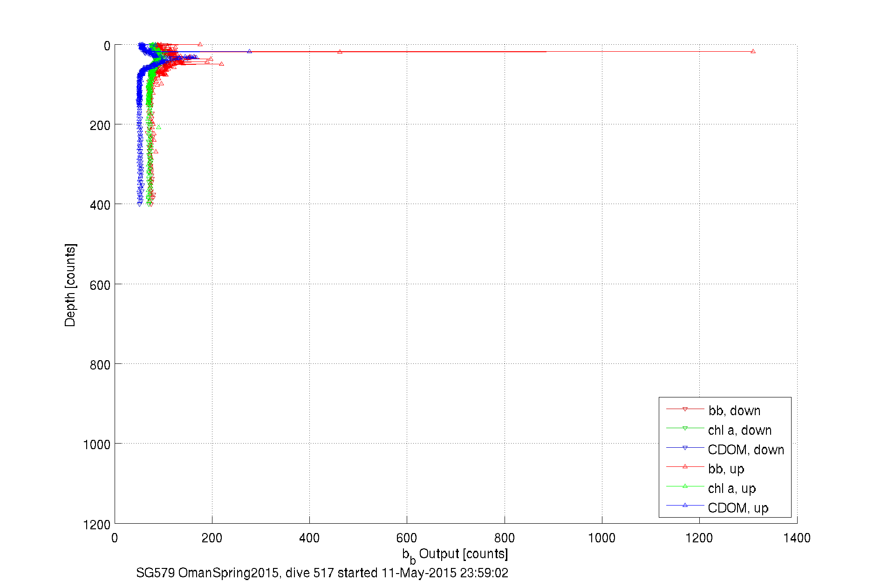881x588 pixels.
Task: Click the x-axis tick label 1400
Action: 797,538
